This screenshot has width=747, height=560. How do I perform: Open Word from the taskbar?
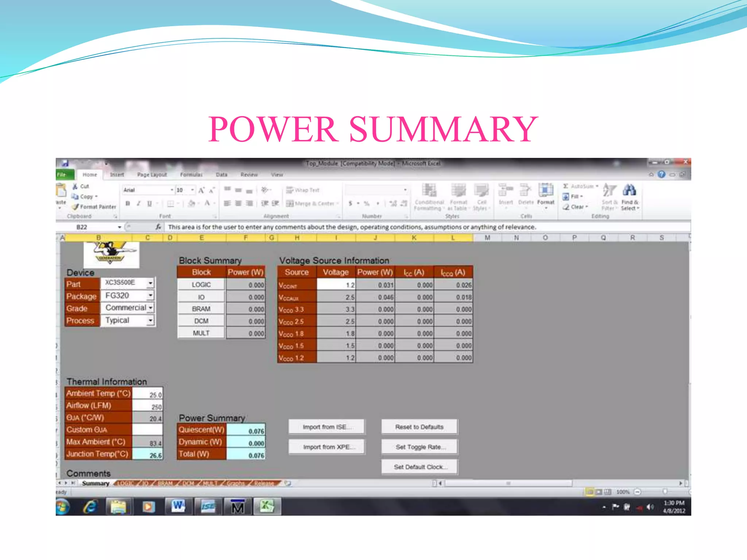(x=178, y=506)
